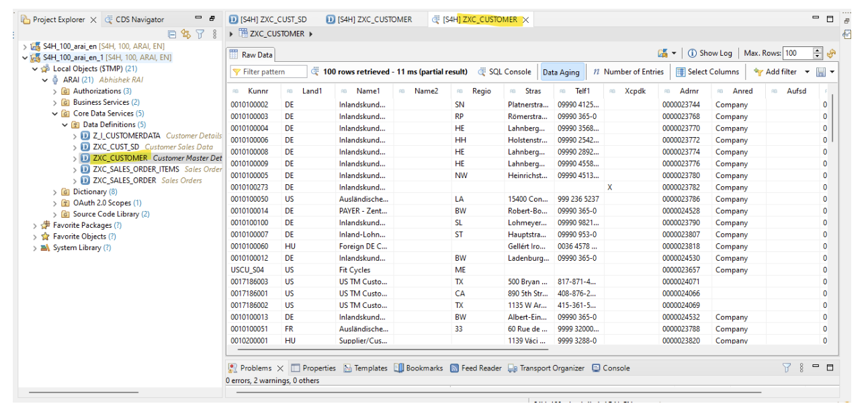
Task: Open the Console view tab
Action: coord(611,368)
